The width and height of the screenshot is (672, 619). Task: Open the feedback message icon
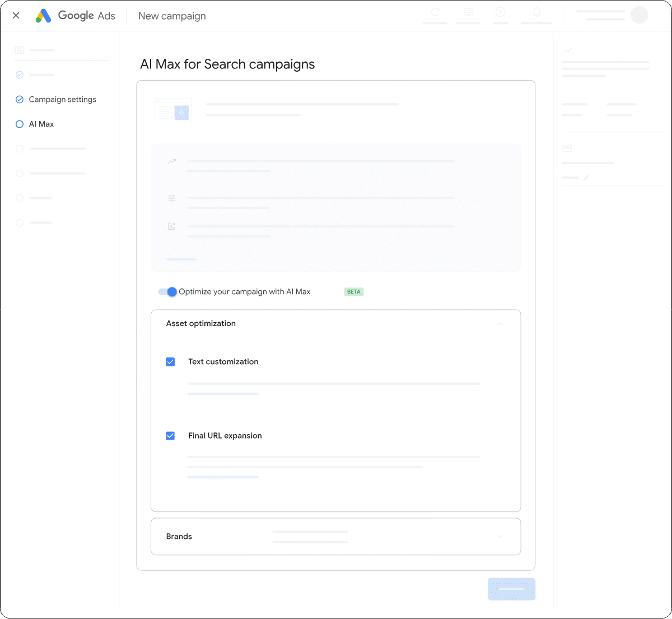click(x=469, y=12)
